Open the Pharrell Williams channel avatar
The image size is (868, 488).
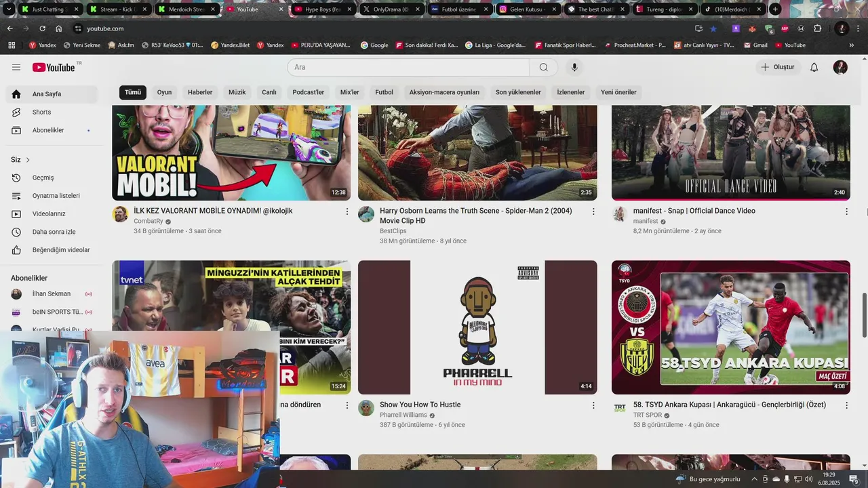tap(366, 408)
